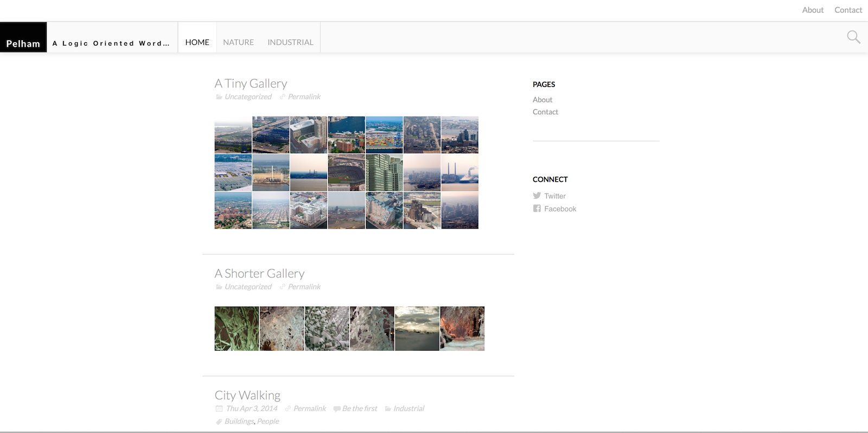Open the City Walking post title

coord(247,395)
